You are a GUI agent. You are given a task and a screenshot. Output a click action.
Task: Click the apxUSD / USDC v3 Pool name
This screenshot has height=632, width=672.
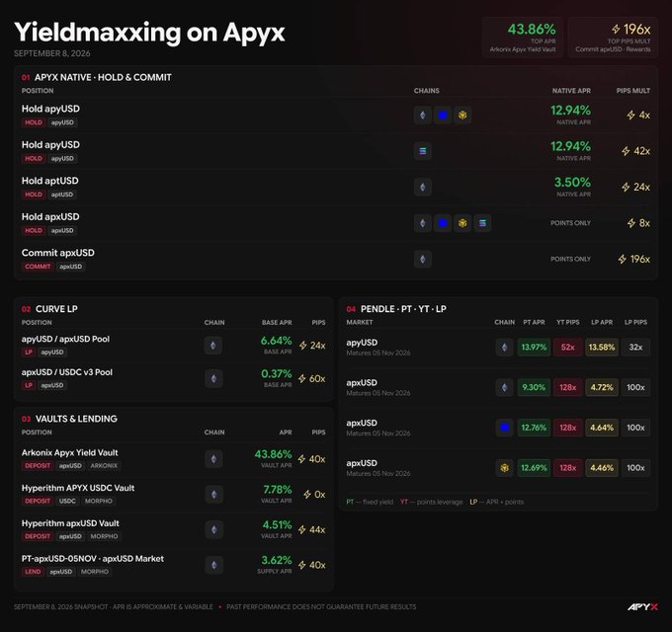point(67,372)
